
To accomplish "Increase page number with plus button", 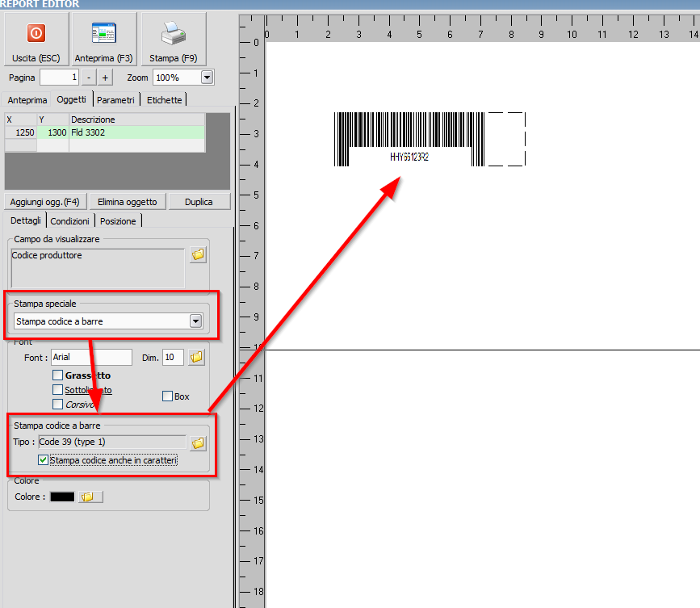I will (x=105, y=78).
